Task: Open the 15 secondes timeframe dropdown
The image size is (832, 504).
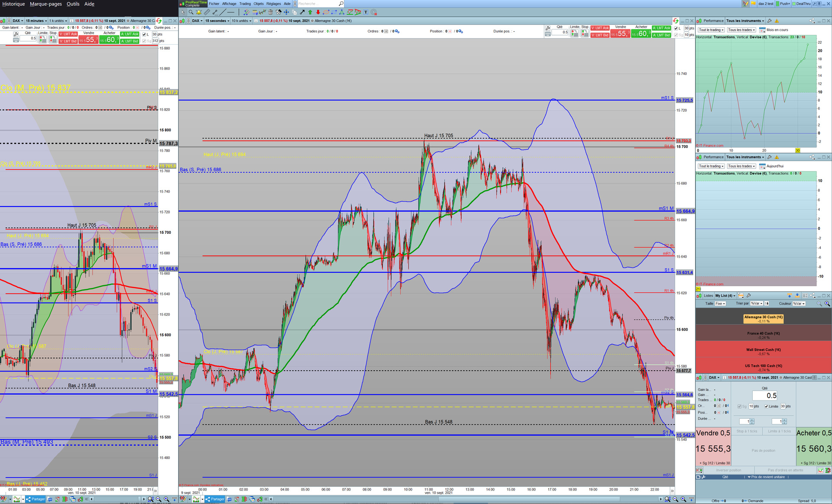Action: (x=217, y=21)
